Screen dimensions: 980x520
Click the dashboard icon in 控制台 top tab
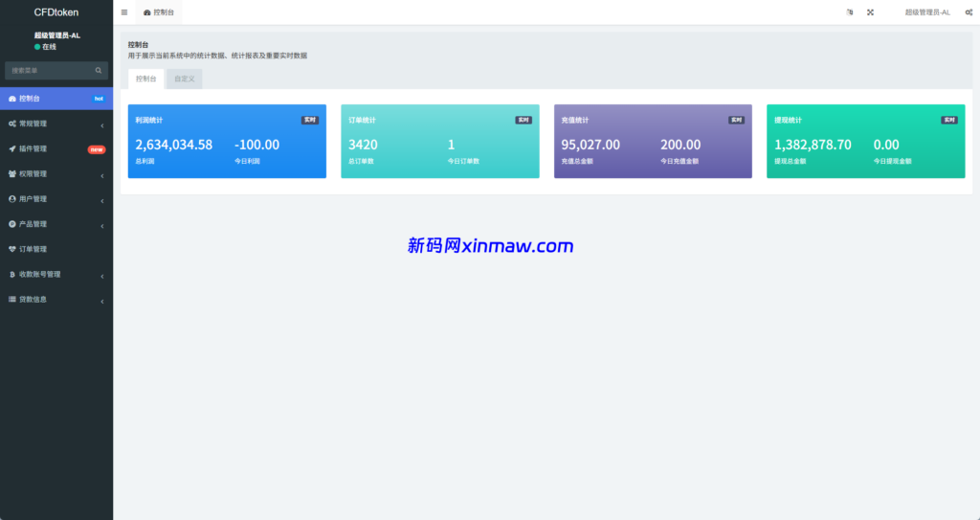[x=146, y=12]
